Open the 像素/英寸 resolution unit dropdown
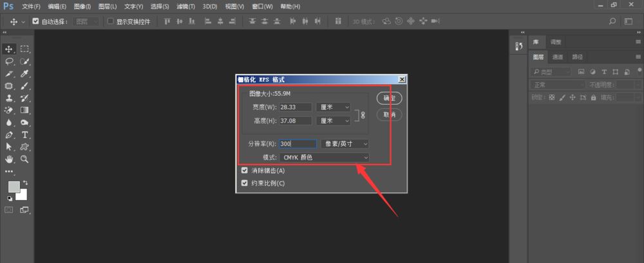Image resolution: width=644 pixels, height=263 pixels. (345, 144)
